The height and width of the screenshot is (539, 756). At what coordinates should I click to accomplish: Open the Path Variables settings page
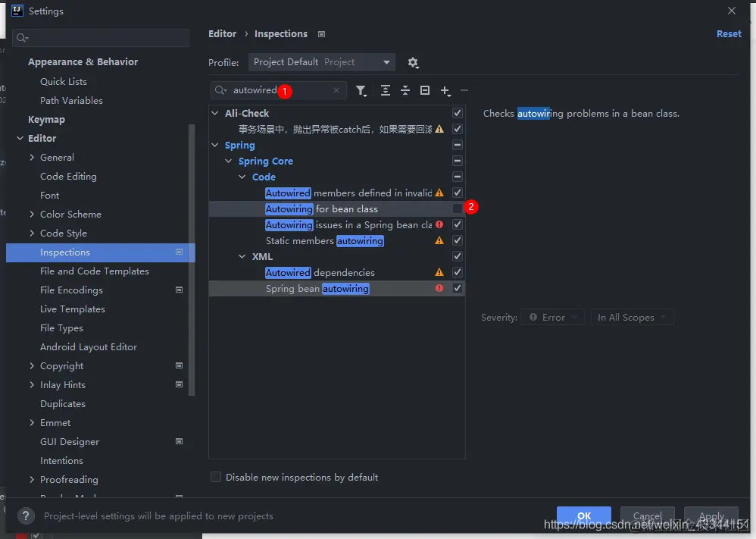(71, 100)
